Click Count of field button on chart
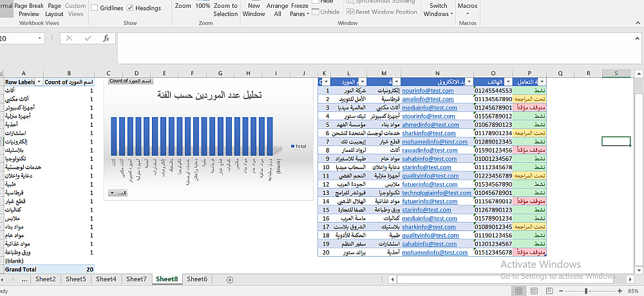The image size is (644, 296). [x=131, y=81]
